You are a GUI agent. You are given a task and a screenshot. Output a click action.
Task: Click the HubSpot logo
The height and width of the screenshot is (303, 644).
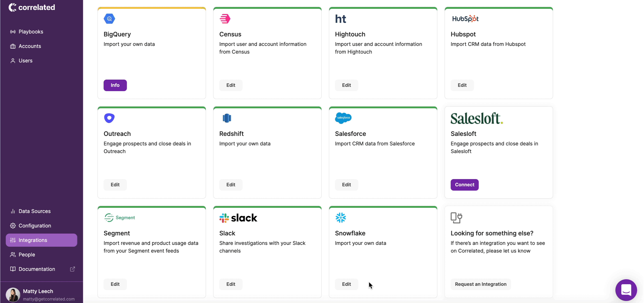pos(465,19)
